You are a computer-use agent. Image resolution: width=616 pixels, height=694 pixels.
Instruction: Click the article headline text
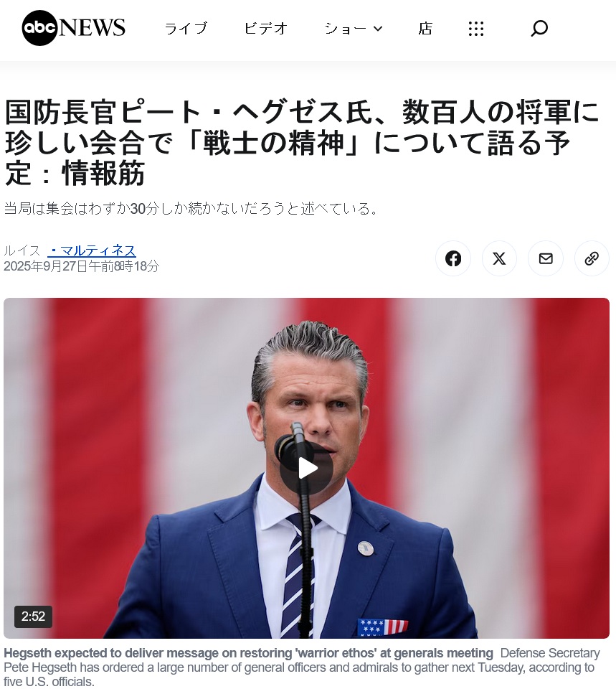(302, 143)
